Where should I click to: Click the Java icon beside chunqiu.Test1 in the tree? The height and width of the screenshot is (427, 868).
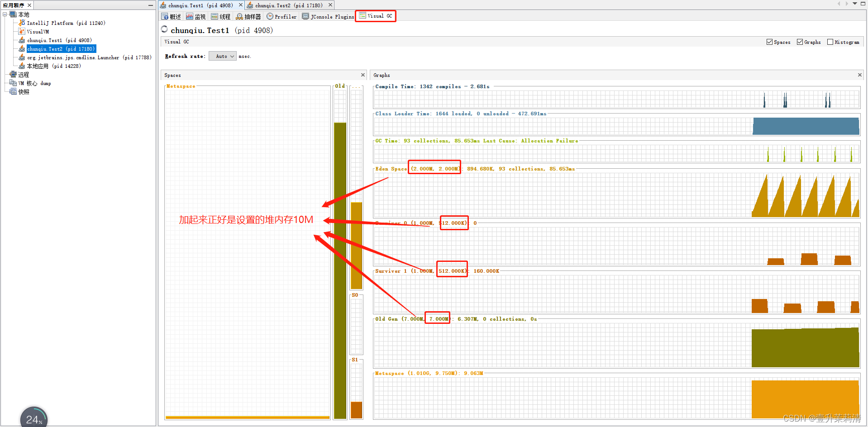click(x=22, y=40)
